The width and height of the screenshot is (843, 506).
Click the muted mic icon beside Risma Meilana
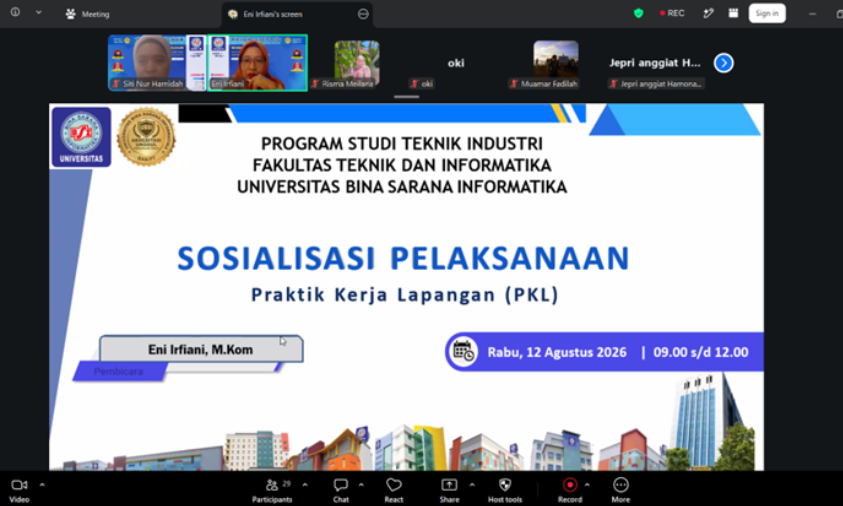click(316, 84)
